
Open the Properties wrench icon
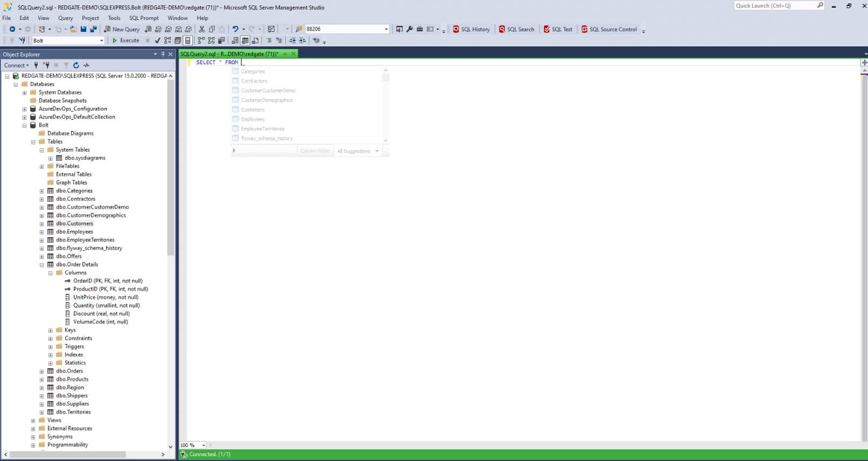pyautogui.click(x=410, y=29)
